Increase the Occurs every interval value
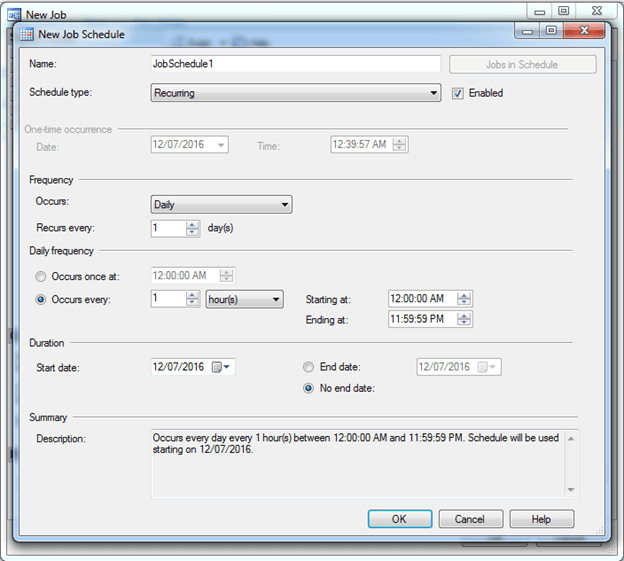The width and height of the screenshot is (624, 561). click(x=192, y=295)
